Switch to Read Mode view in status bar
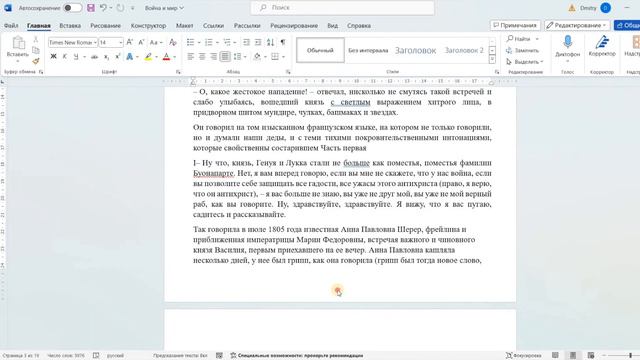 [x=556, y=356]
